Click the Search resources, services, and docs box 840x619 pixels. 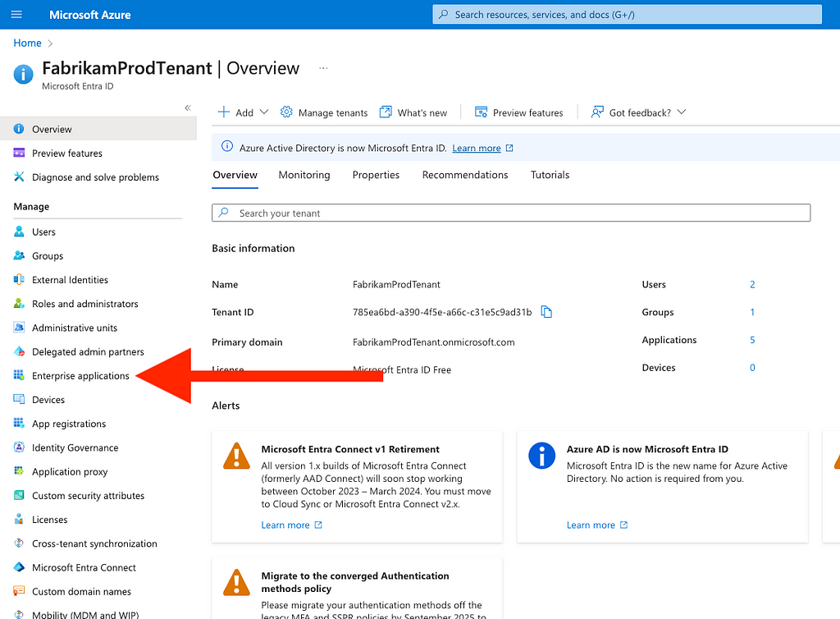(627, 15)
